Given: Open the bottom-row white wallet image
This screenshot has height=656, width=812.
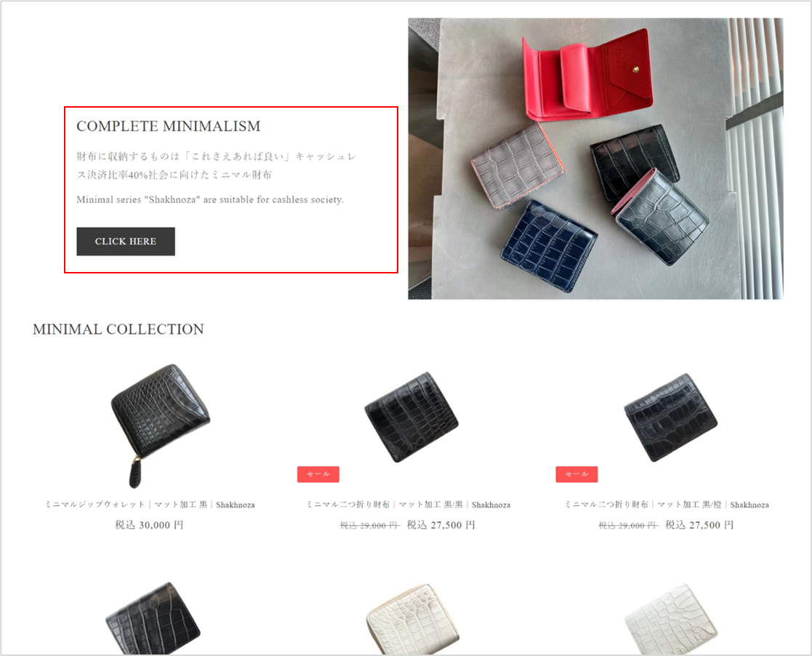Looking at the screenshot, I should point(672,619).
